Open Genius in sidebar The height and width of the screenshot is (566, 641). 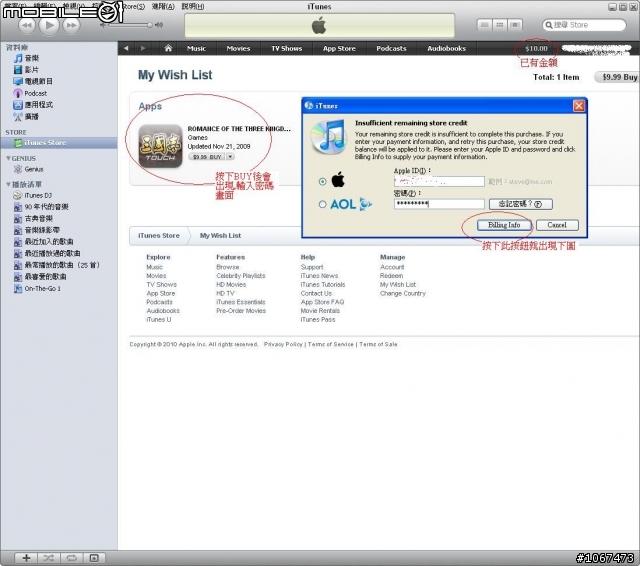29,169
